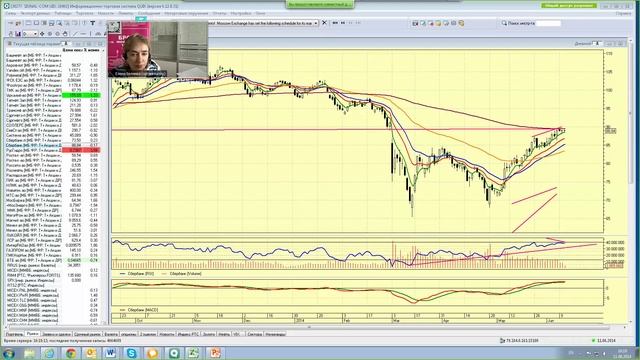Image resolution: width=640 pixels, height=360 pixels.
Task: Open Skype from the taskbar
Action: (131, 353)
